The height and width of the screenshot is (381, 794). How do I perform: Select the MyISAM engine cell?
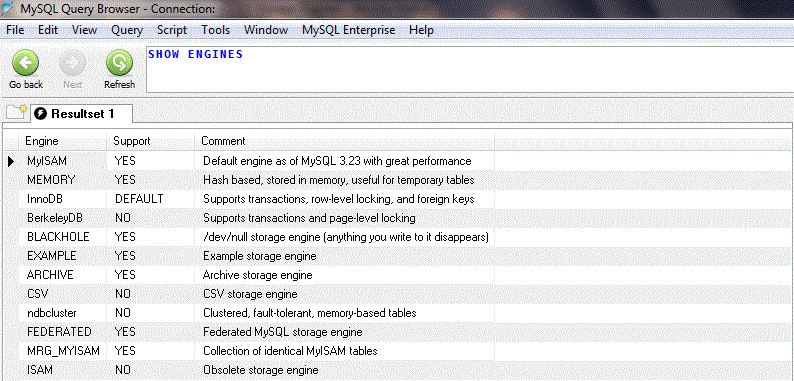62,161
